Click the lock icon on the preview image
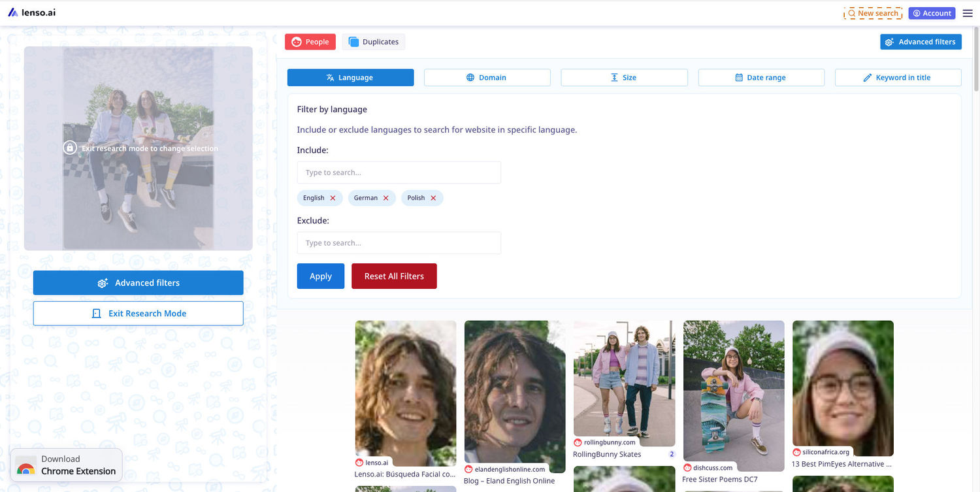This screenshot has height=492, width=980. [70, 148]
